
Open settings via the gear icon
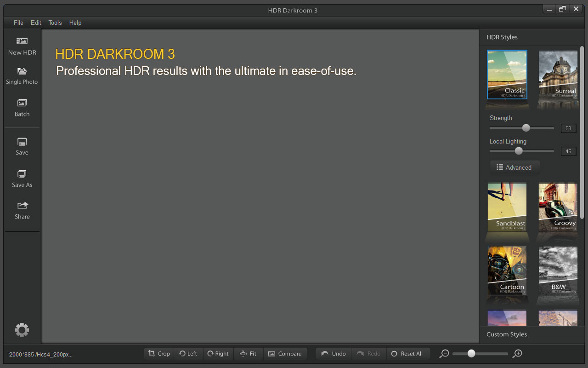click(x=22, y=330)
